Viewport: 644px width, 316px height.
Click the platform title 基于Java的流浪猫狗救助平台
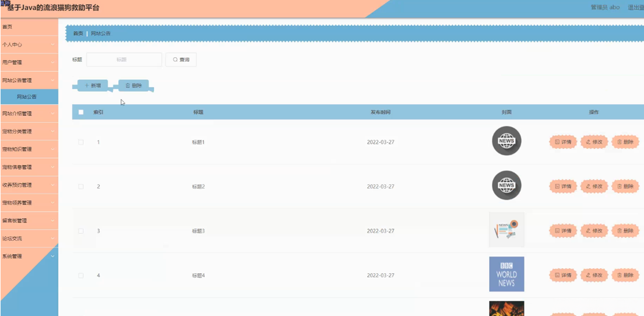tap(53, 8)
